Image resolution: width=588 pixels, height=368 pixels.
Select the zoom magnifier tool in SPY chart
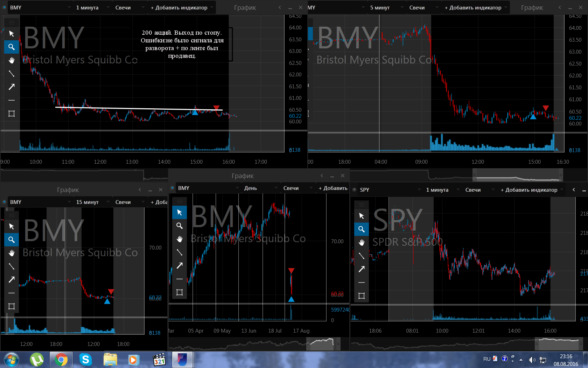tap(362, 229)
